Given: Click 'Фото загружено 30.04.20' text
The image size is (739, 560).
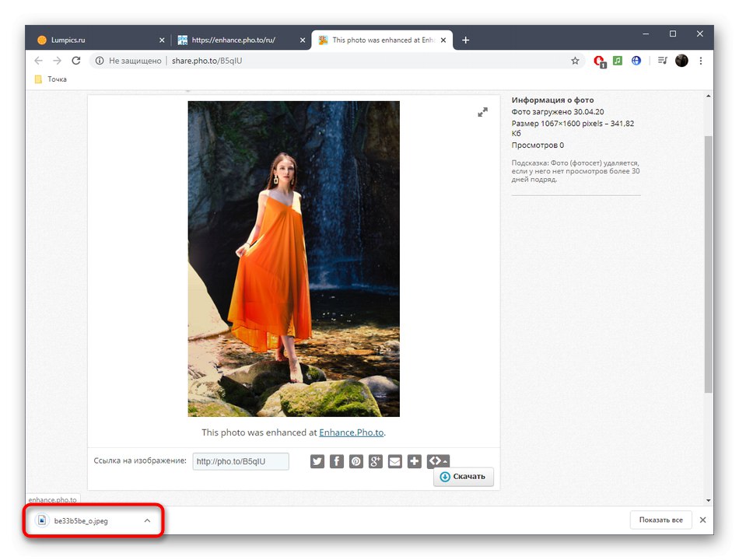Looking at the screenshot, I should pyautogui.click(x=558, y=112).
